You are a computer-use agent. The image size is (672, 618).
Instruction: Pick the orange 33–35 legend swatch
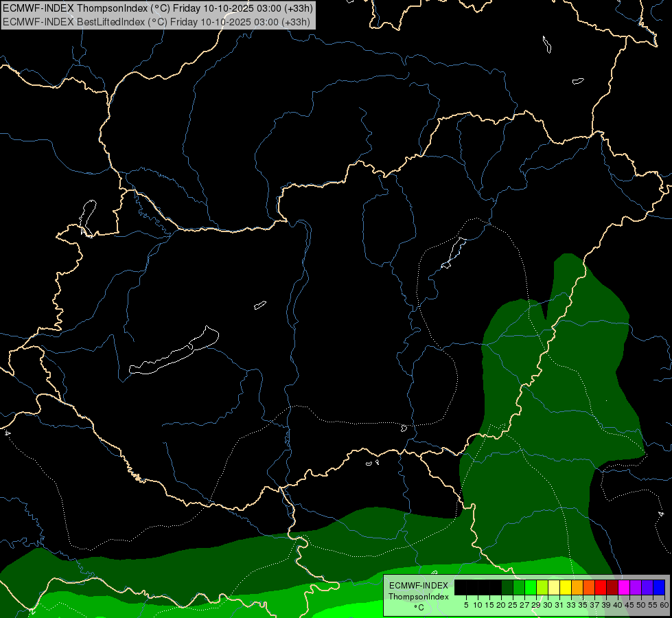tap(577, 587)
